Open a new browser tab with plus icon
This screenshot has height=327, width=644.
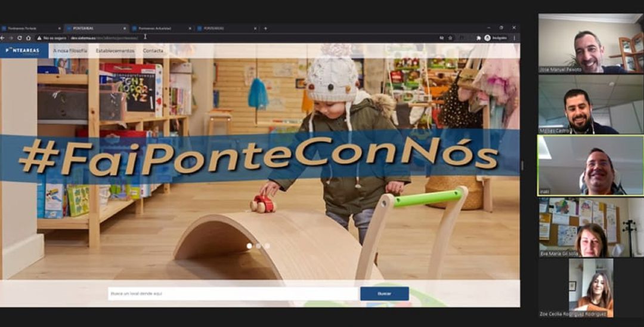tap(265, 29)
